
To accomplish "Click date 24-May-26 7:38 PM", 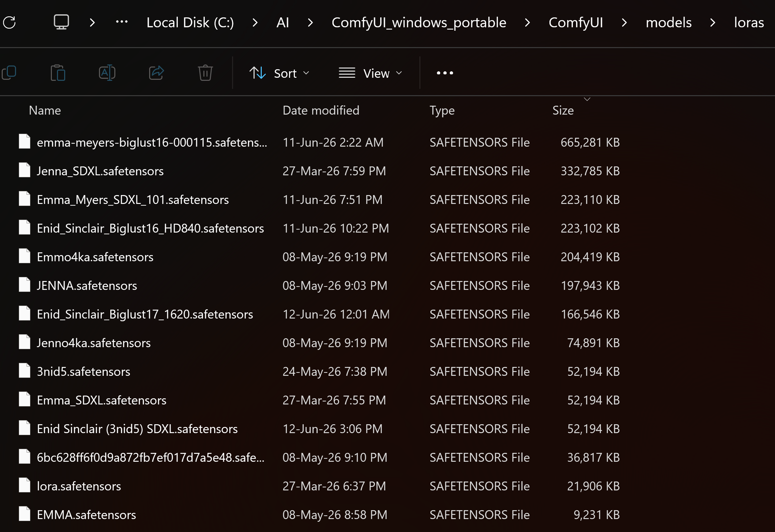I will [335, 371].
